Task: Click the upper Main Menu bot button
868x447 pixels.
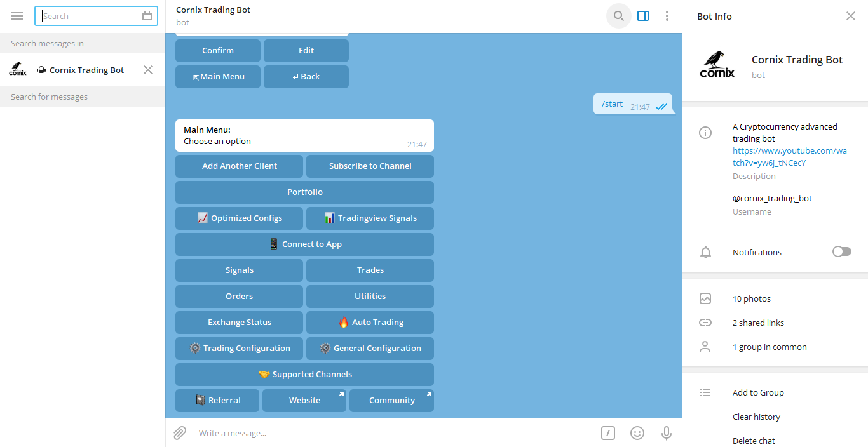Action: 218,76
